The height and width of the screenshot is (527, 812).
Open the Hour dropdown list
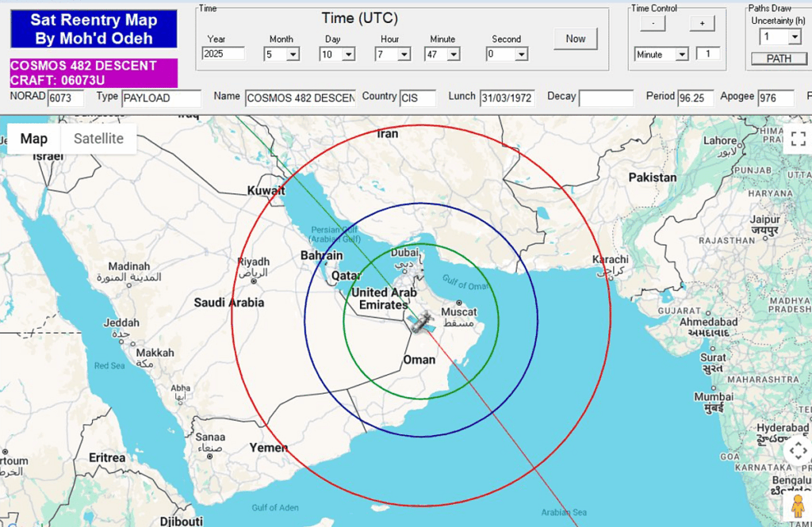pos(404,54)
